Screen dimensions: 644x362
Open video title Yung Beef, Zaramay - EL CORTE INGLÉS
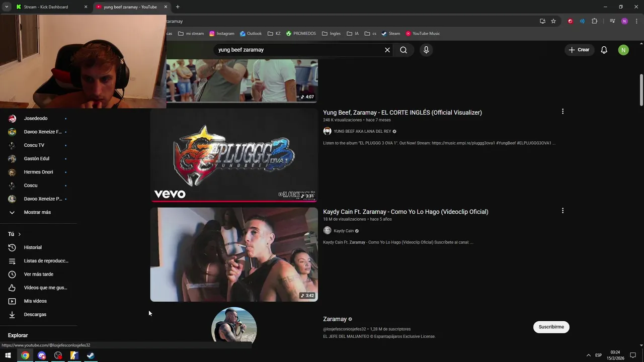(403, 113)
